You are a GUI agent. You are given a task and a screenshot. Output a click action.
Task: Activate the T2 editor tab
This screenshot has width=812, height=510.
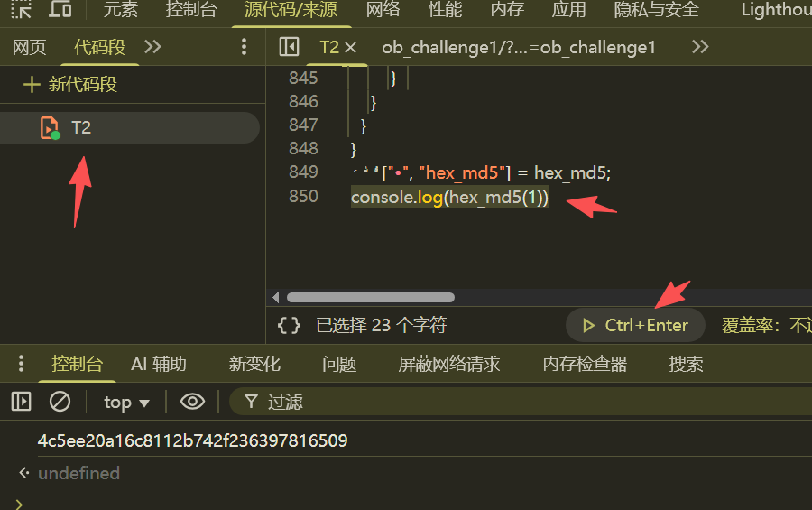[x=328, y=48]
